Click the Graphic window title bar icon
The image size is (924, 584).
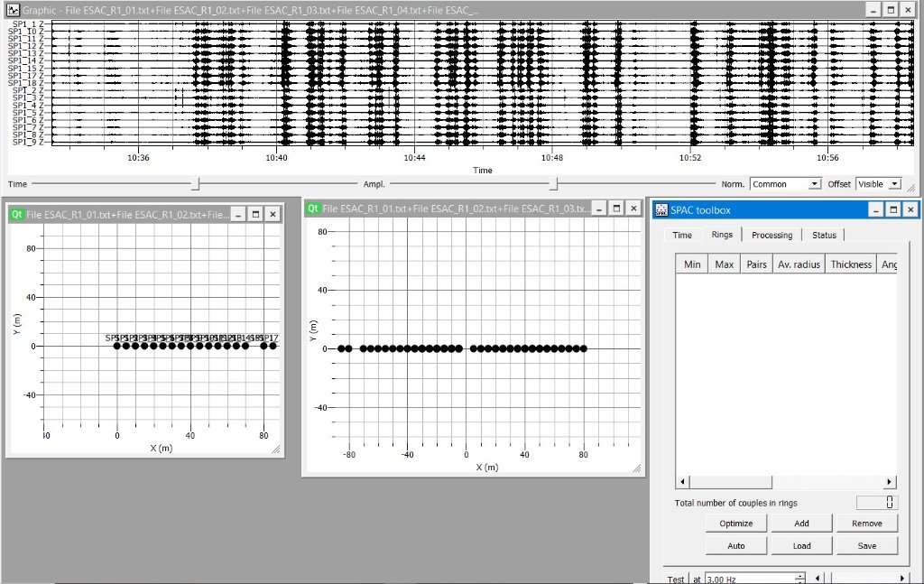click(x=13, y=9)
